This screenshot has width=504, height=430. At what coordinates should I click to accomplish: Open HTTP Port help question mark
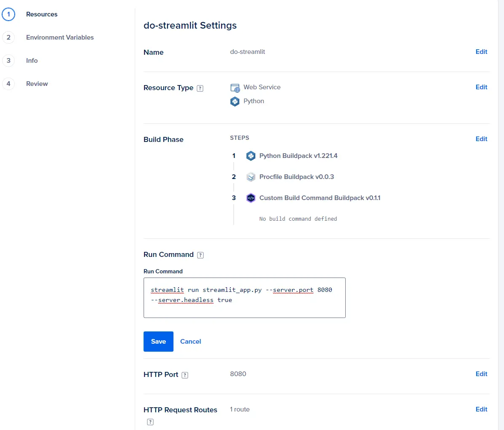click(x=185, y=375)
